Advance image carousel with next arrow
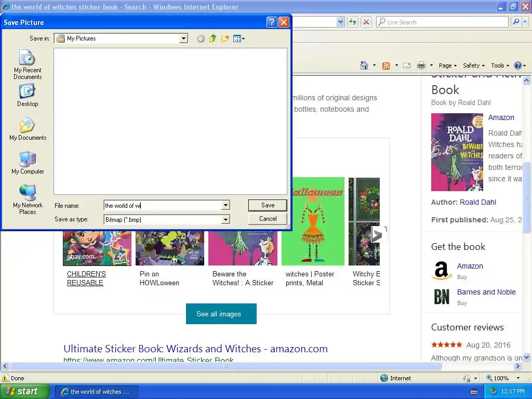Viewport: 532px width, 399px height. [378, 234]
